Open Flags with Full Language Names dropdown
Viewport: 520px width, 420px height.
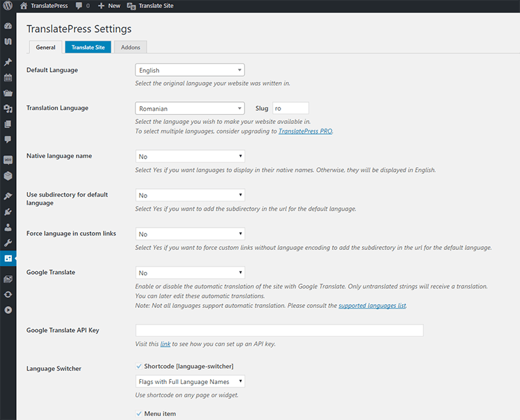point(190,381)
